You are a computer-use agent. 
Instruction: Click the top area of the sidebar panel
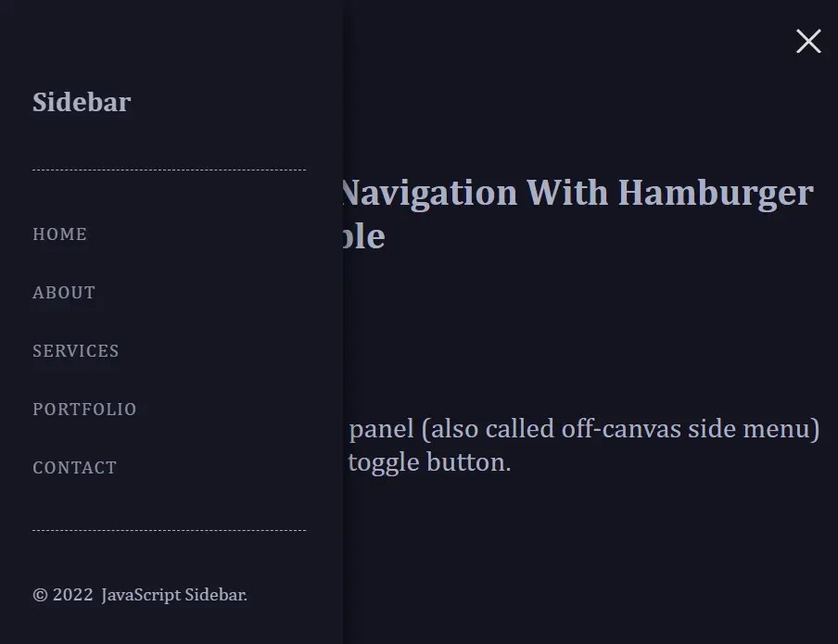[167, 37]
